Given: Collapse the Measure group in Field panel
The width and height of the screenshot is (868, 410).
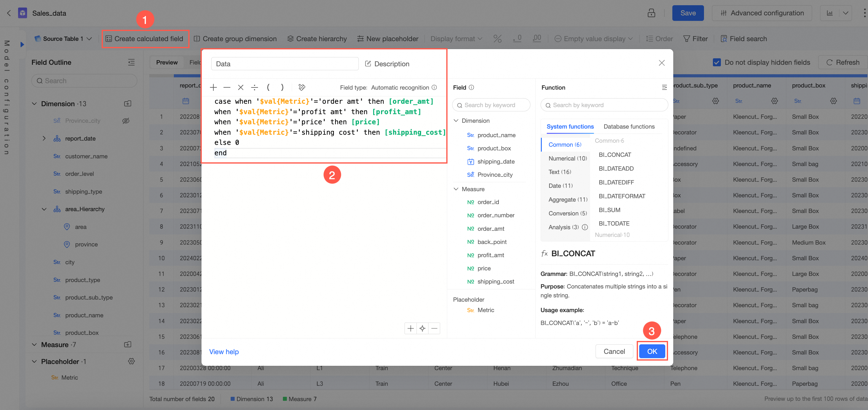Looking at the screenshot, I should (x=456, y=189).
